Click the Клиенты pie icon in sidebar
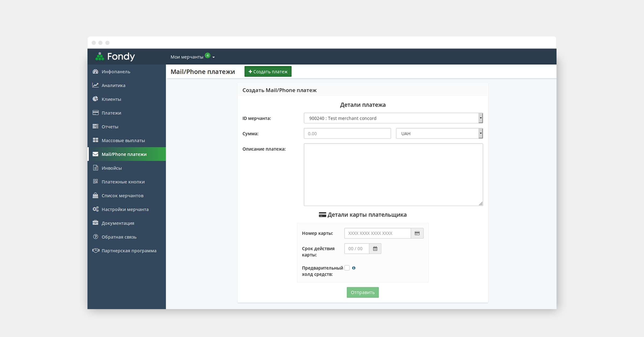Viewport: 644px width, 337px height. coord(95,99)
